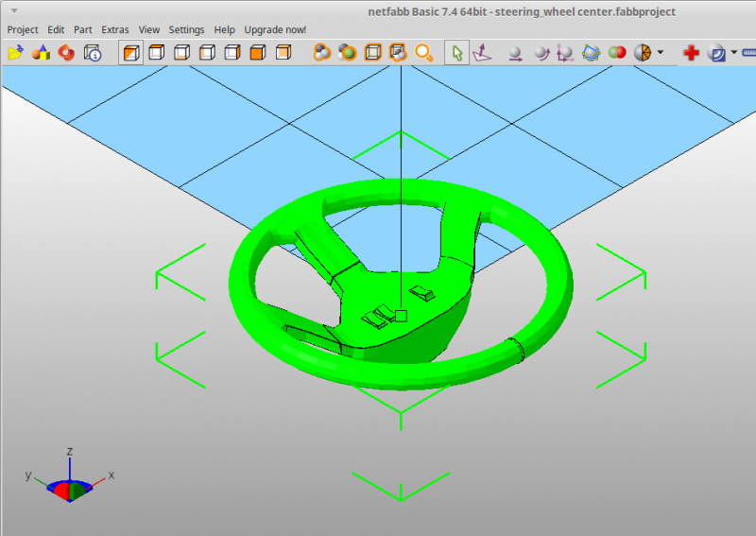Expand the dropdown beside the triangle mesh sphere
This screenshot has width=756, height=536.
661,52
